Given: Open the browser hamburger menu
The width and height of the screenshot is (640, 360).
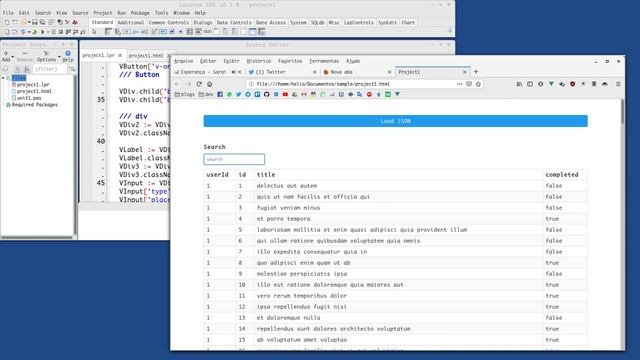Looking at the screenshot, I should click(x=618, y=84).
